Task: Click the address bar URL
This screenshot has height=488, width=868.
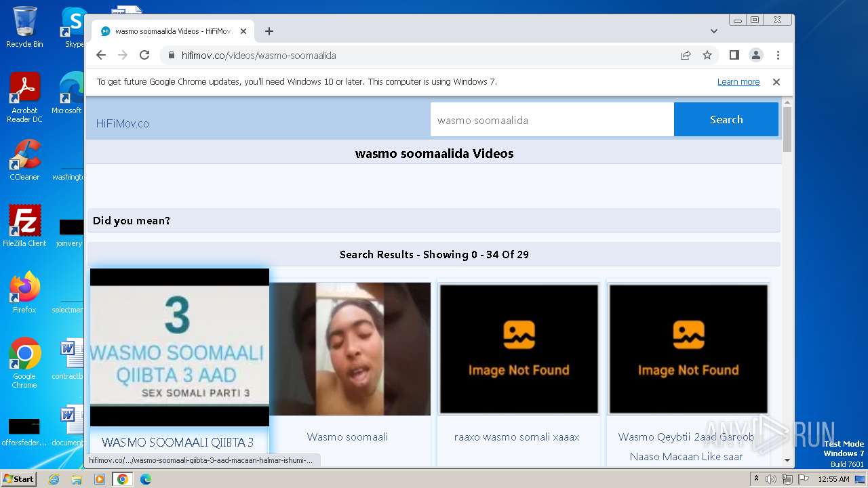Action: click(259, 56)
